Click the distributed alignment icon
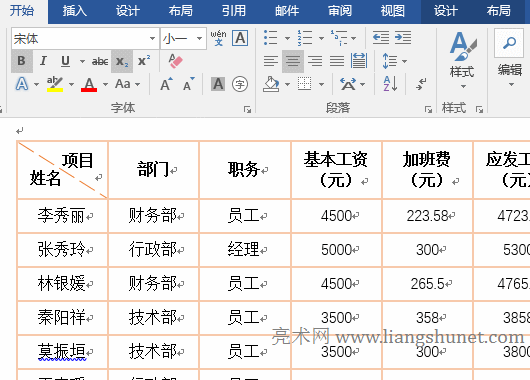530x380 pixels. 359,61
